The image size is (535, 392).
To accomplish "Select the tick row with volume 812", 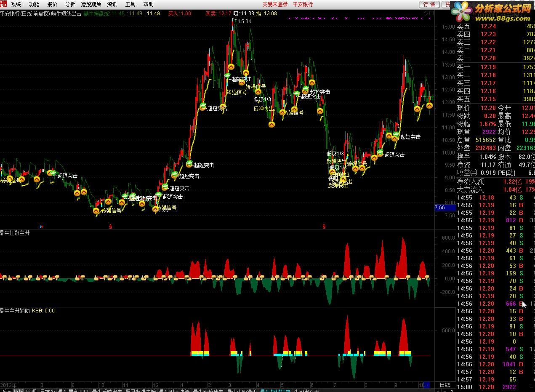I will (x=496, y=220).
